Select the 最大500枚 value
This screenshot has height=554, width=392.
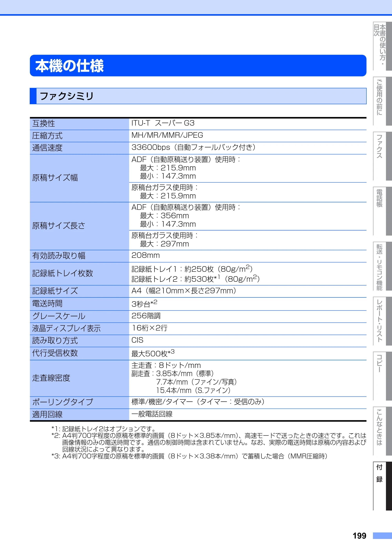[153, 353]
